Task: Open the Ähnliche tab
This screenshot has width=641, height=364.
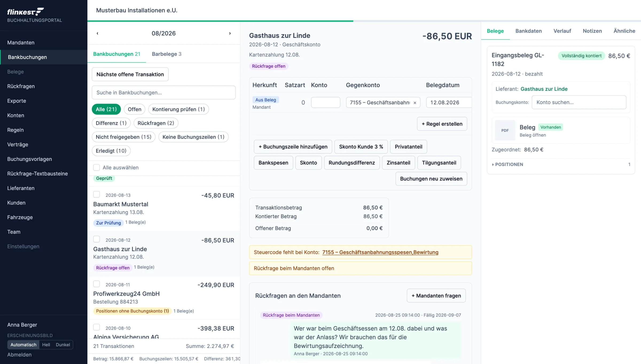Action: [x=624, y=31]
